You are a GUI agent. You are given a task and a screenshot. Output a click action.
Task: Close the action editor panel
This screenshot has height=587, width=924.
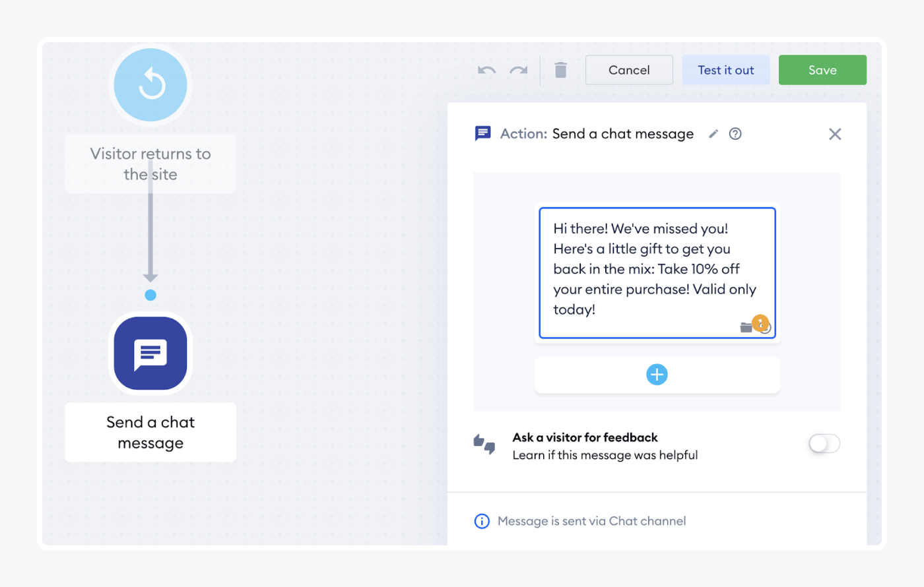pyautogui.click(x=835, y=134)
